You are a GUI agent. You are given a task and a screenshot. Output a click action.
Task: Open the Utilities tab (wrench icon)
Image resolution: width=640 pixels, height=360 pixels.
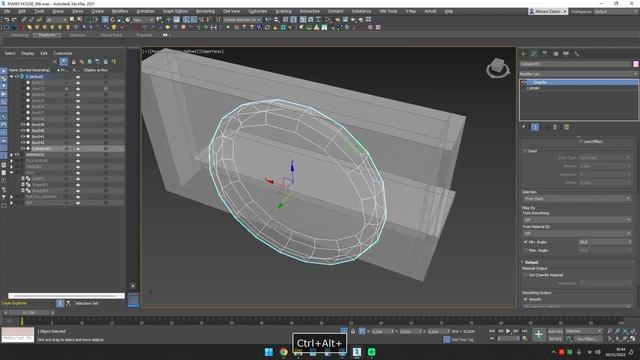(576, 53)
